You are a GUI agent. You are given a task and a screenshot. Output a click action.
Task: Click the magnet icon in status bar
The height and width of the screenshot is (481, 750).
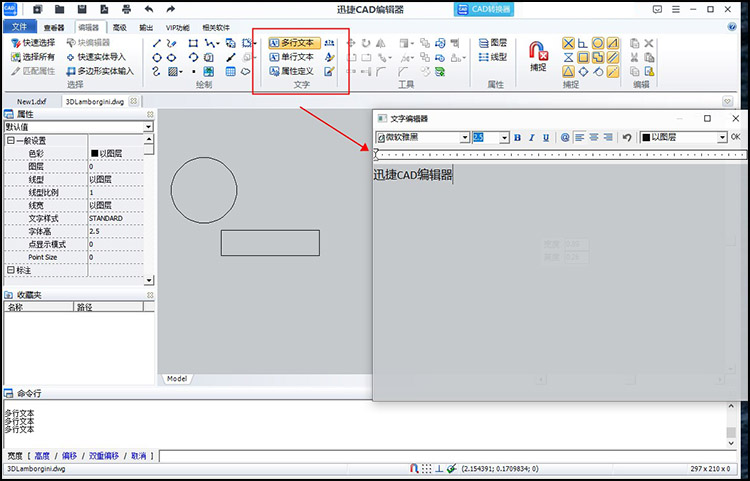(x=414, y=469)
